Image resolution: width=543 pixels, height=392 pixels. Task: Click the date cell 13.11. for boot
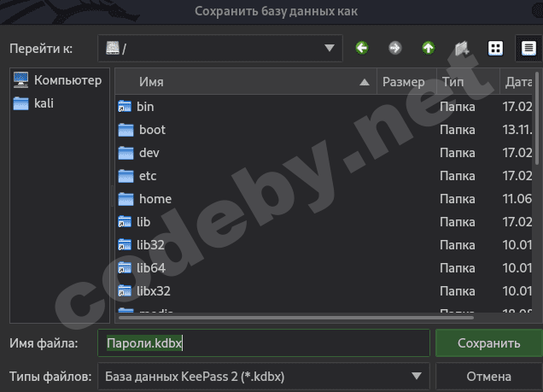[517, 130]
